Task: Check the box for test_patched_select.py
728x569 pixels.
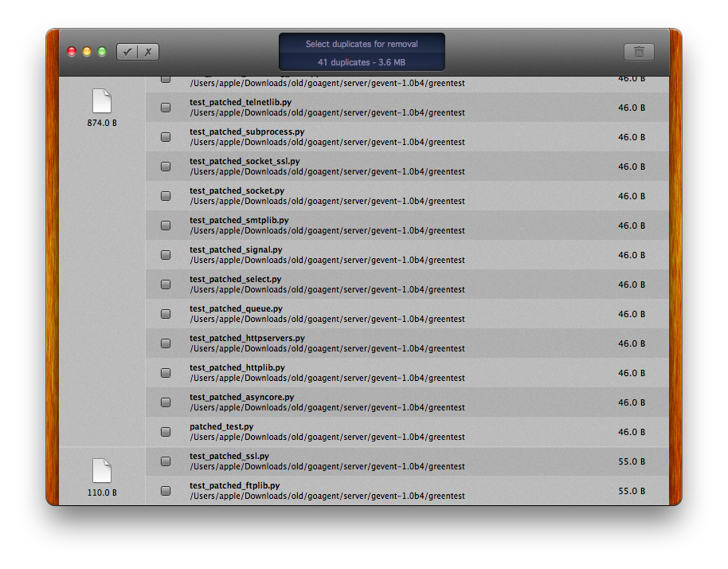Action: coord(166,284)
